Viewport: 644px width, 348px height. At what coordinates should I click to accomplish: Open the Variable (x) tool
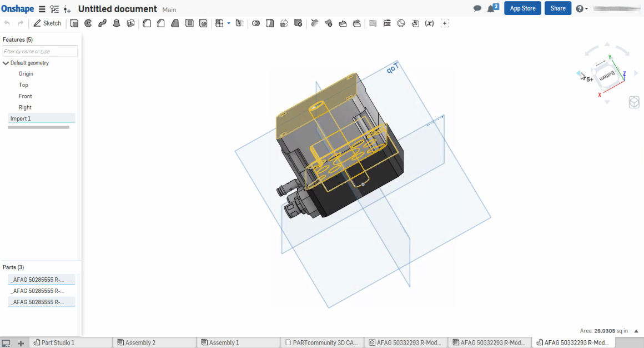(429, 23)
